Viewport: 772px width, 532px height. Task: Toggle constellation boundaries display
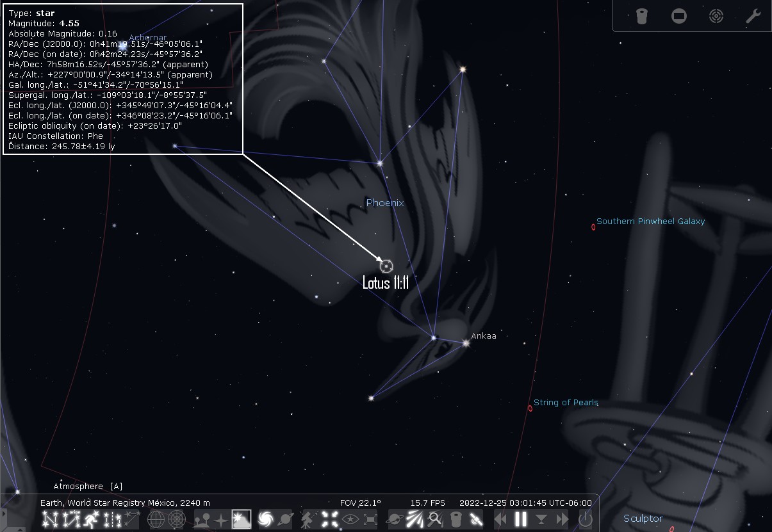coord(113,519)
